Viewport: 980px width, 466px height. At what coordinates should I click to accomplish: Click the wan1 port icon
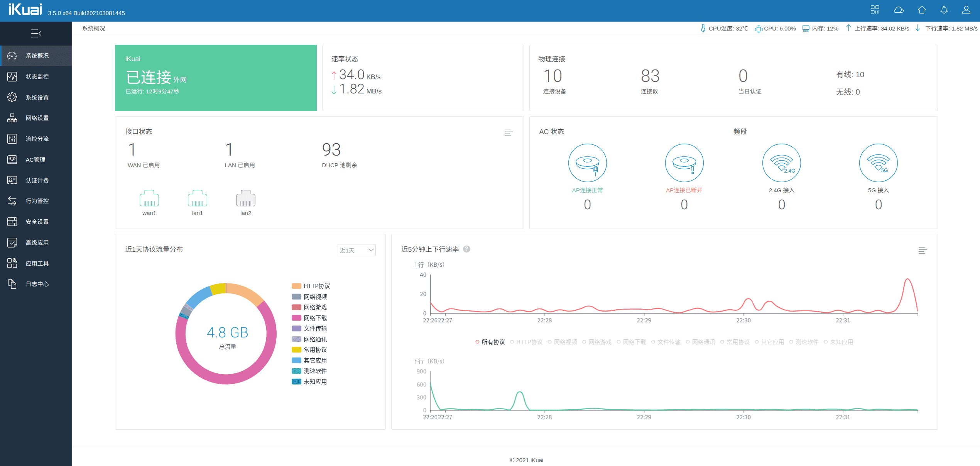149,199
